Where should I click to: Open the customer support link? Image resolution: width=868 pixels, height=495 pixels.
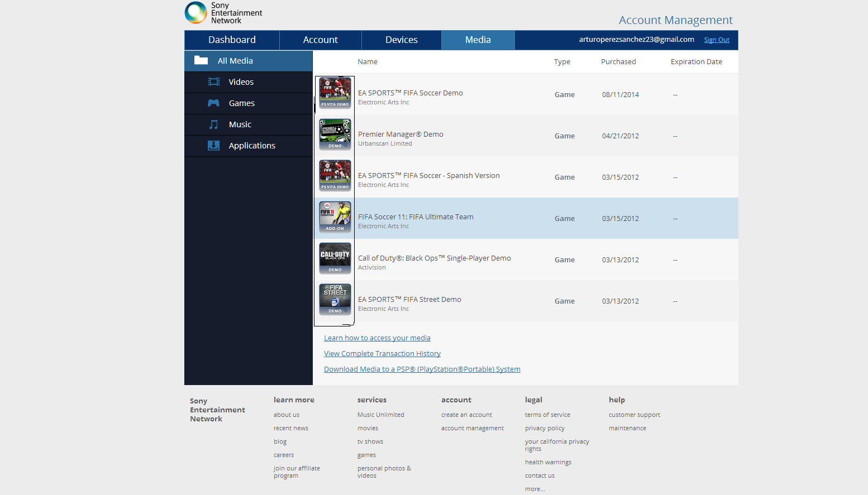click(x=635, y=415)
